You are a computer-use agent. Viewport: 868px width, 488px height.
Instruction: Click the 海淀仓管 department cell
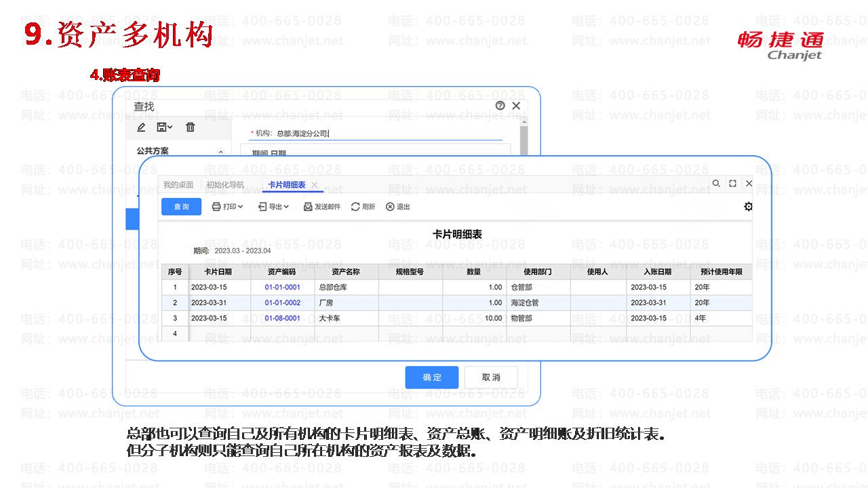(538, 303)
